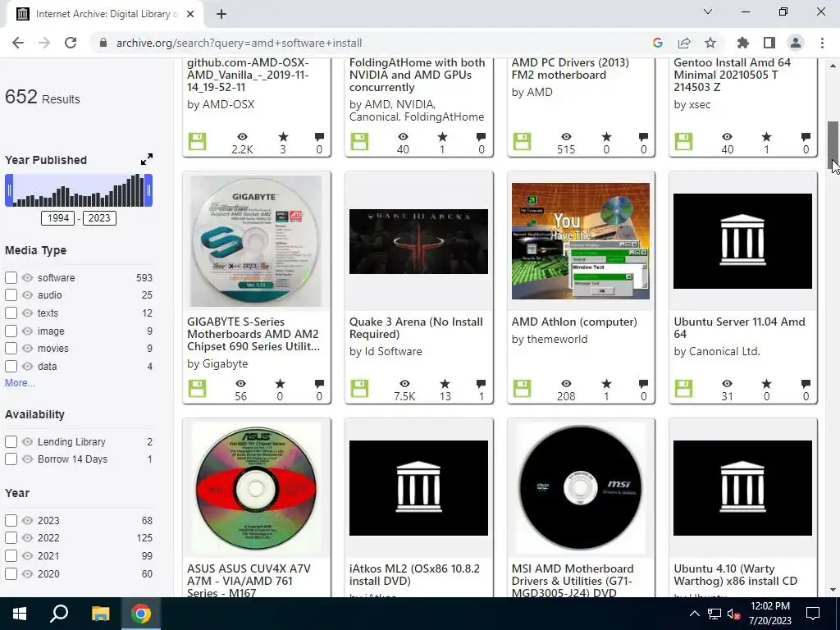Click floppy icon on github.com-AMD-OSX card
Image resolution: width=840 pixels, height=630 pixels.
click(x=197, y=141)
